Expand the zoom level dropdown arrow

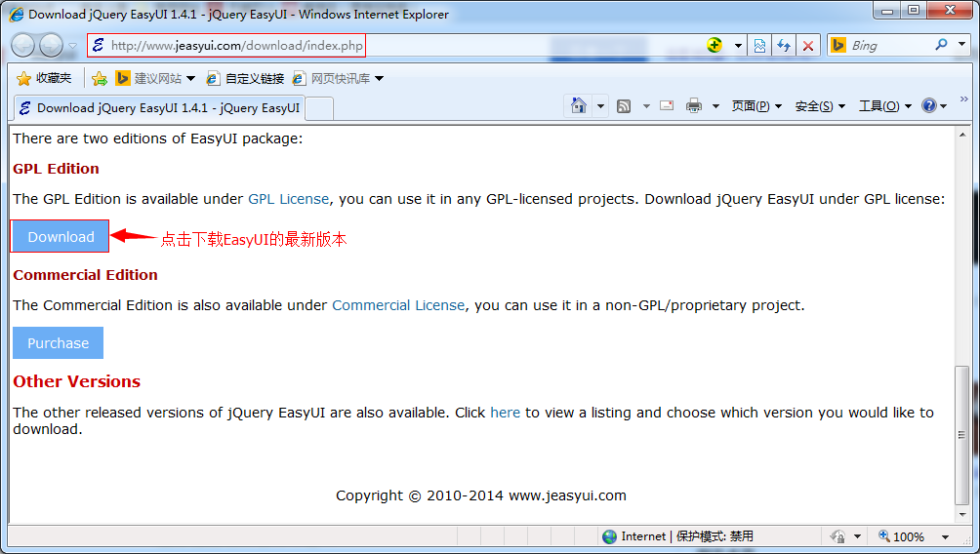coord(945,537)
